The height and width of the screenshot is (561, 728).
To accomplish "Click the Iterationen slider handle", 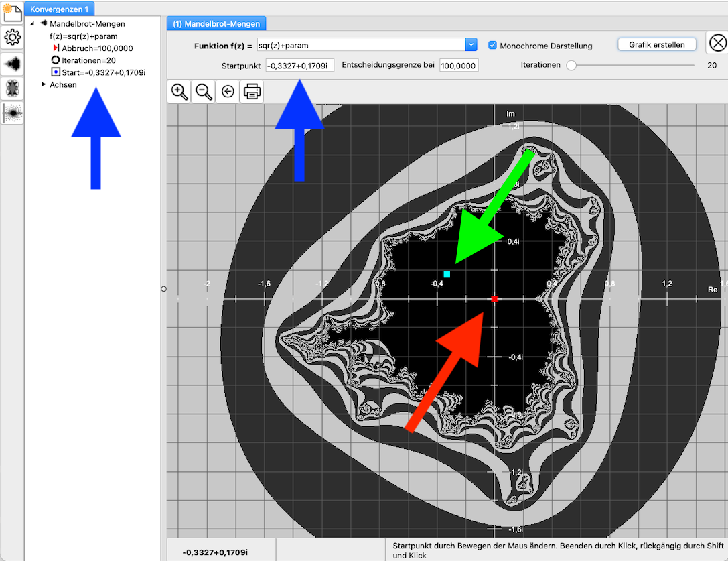I will (571, 66).
